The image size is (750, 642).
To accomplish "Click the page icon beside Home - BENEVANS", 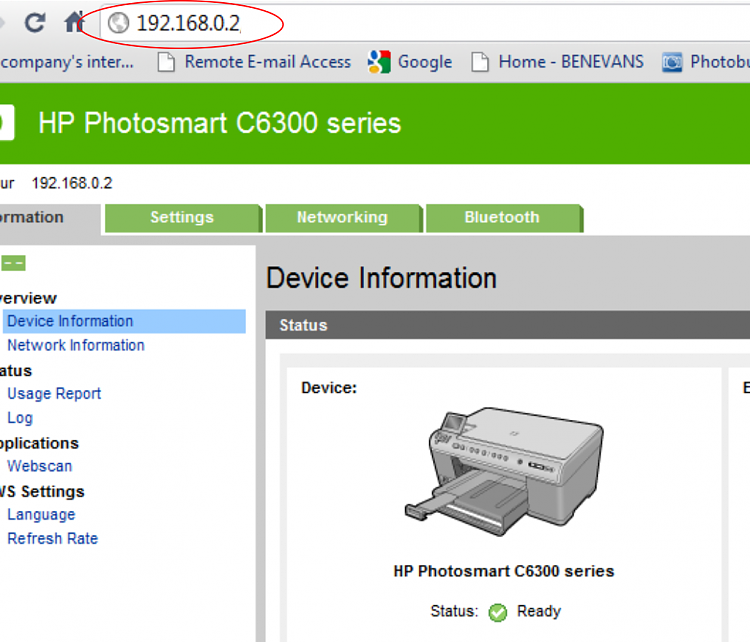I will pos(480,62).
